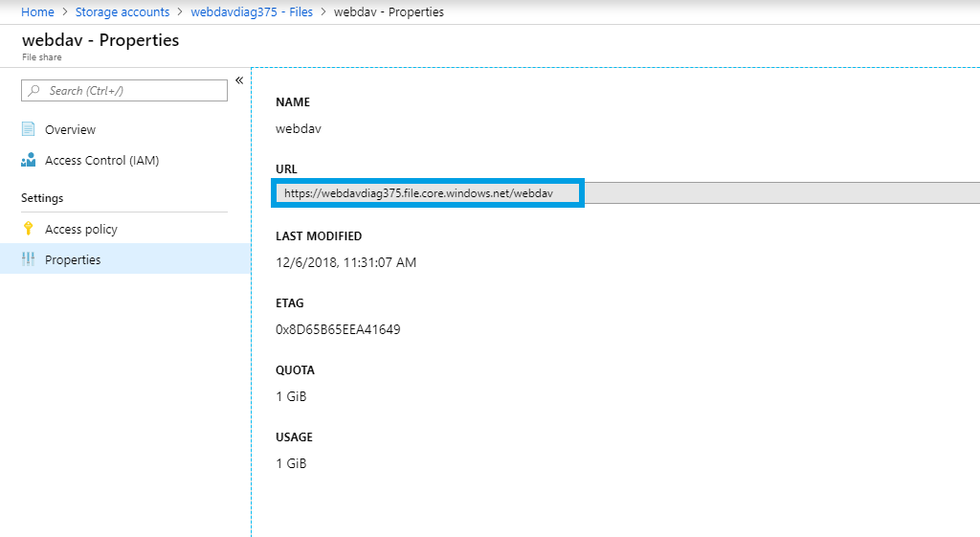Click the file share URL text field
The width and height of the screenshot is (980, 537).
click(x=427, y=192)
